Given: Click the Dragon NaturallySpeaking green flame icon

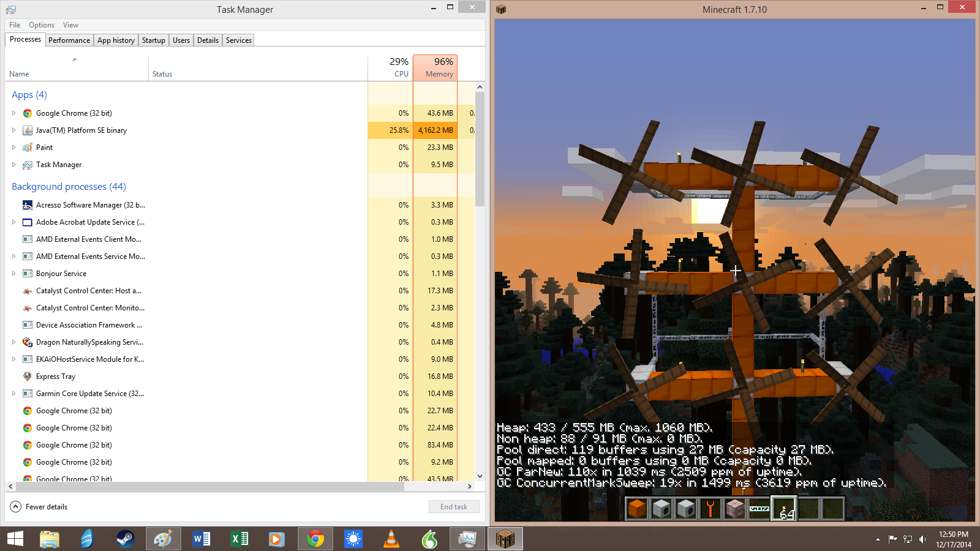Looking at the screenshot, I should 429,539.
